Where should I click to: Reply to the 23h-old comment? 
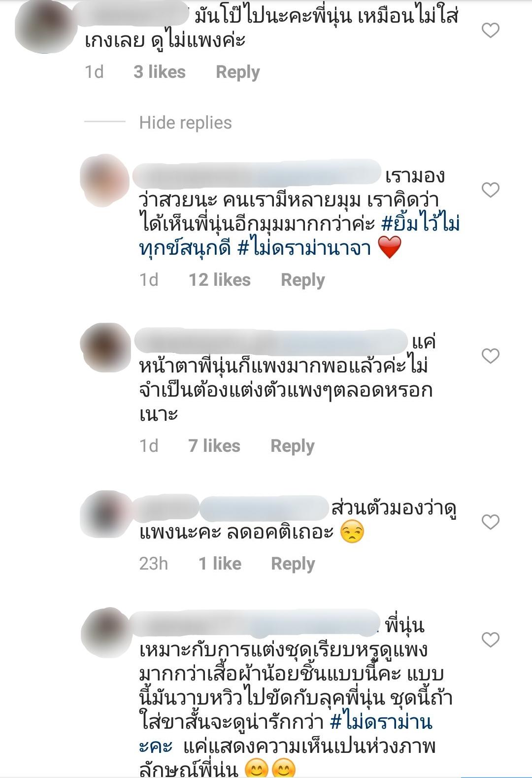coord(293,564)
